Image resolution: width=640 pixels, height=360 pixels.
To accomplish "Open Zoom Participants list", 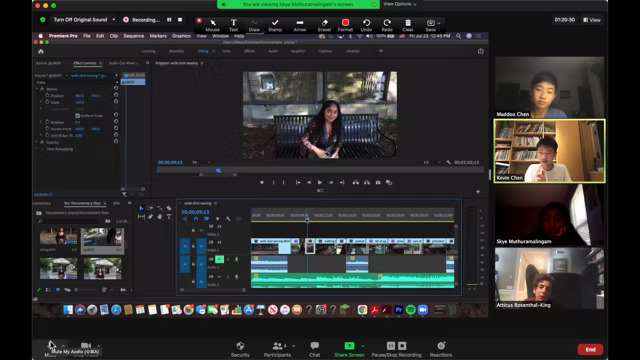I will tap(278, 349).
